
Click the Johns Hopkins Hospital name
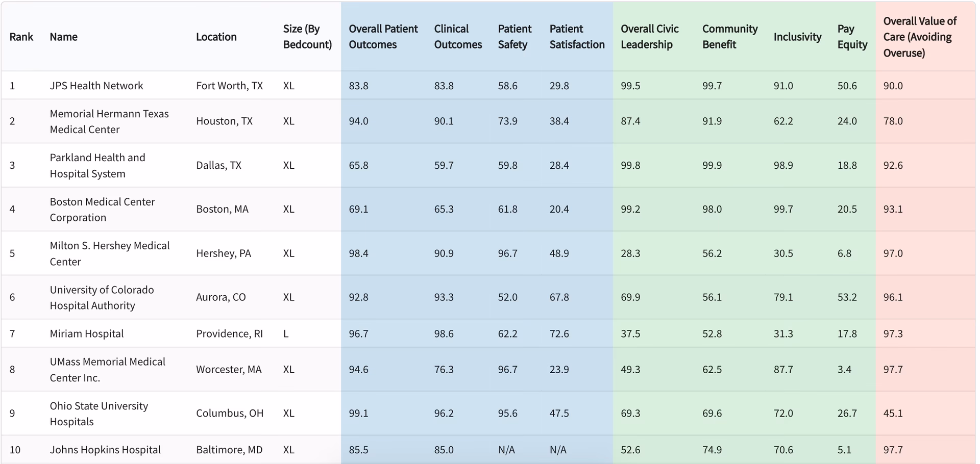tap(105, 450)
